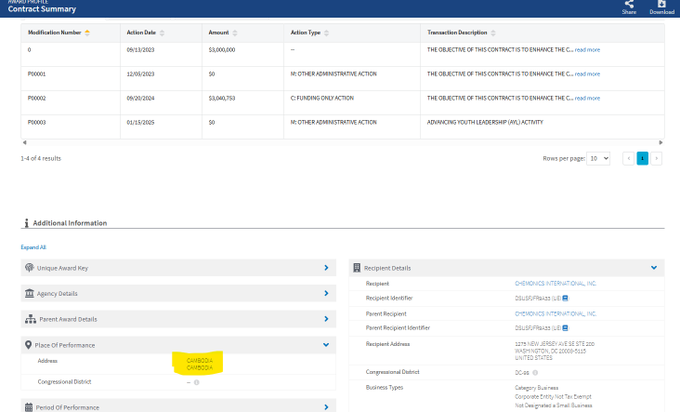Viewport: 680px width, 412px height.
Task: Click the Share icon
Action: coord(629,4)
